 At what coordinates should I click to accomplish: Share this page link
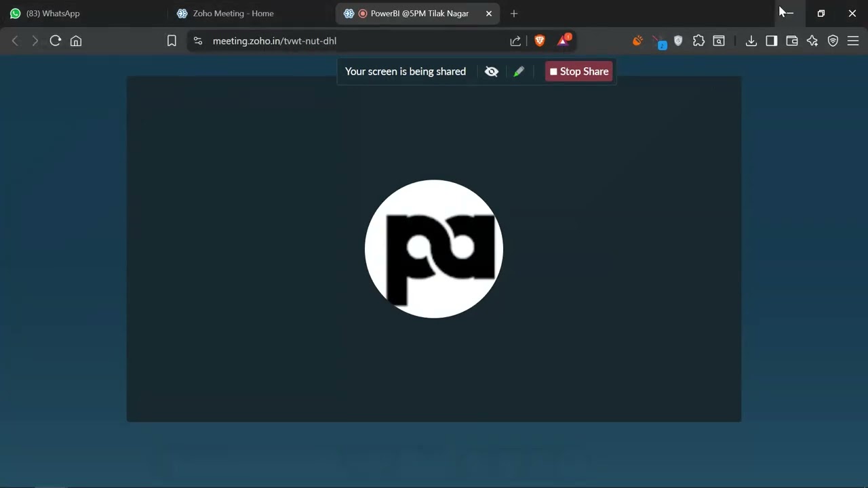point(515,41)
